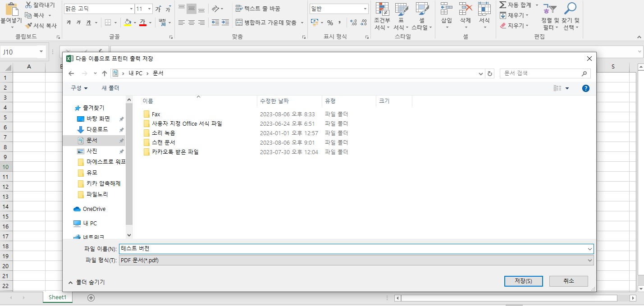Open the 구성 menu in the dialog

(78, 88)
